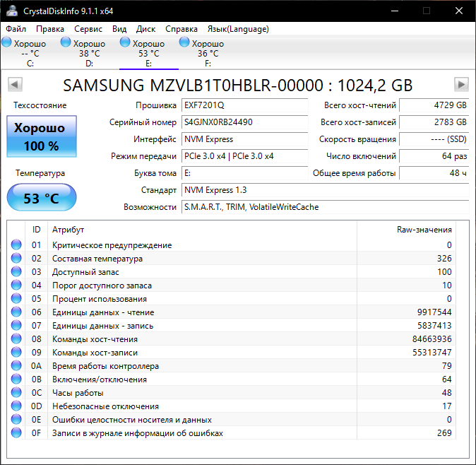This screenshot has height=465, width=476.
Task: Select row Команды хост-записи
Action: pos(232,352)
